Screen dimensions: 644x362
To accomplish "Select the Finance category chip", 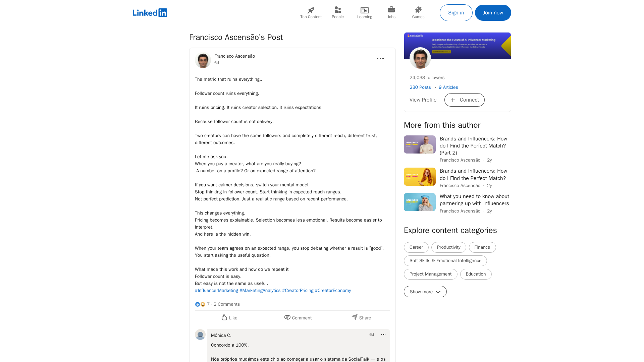I will (x=482, y=247).
